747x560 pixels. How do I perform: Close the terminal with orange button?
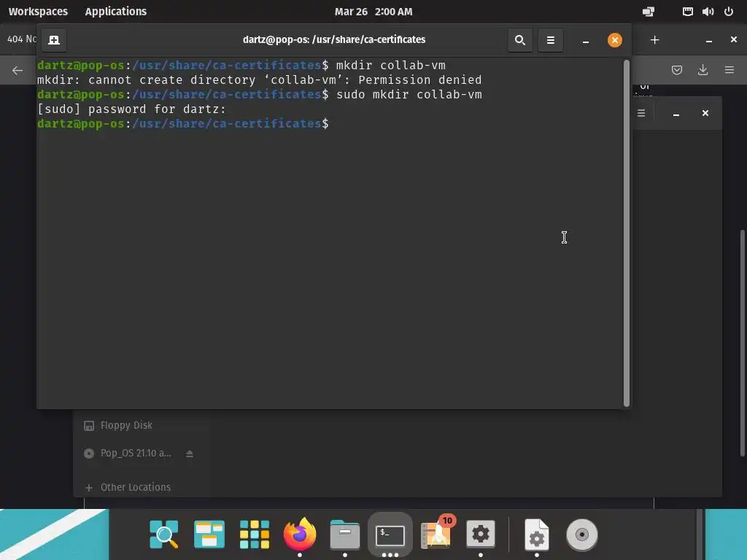point(614,40)
